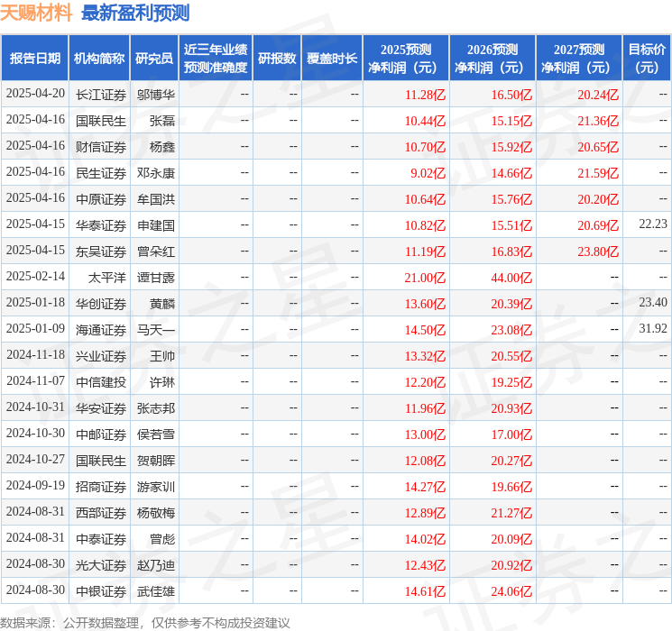672x631 pixels.
Task: Select the 2027预测净利润 column header
Action: tap(579, 59)
